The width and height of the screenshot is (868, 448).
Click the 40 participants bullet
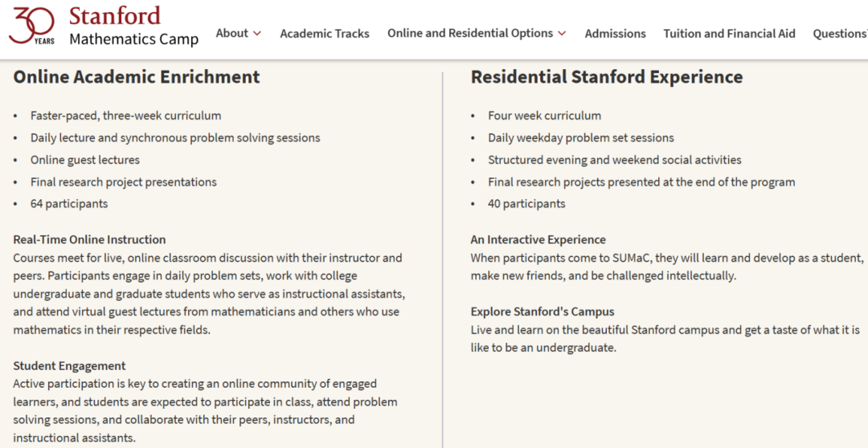pos(526,204)
